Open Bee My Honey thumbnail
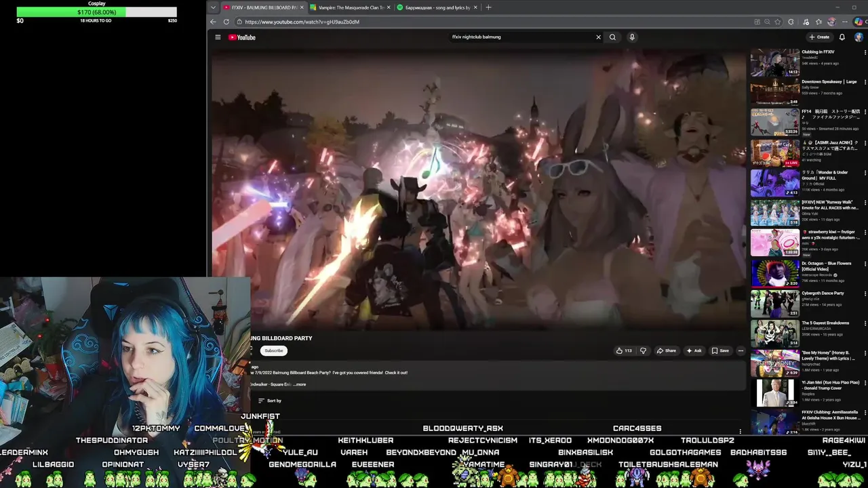Screen dimensions: 868x488 click(774, 363)
